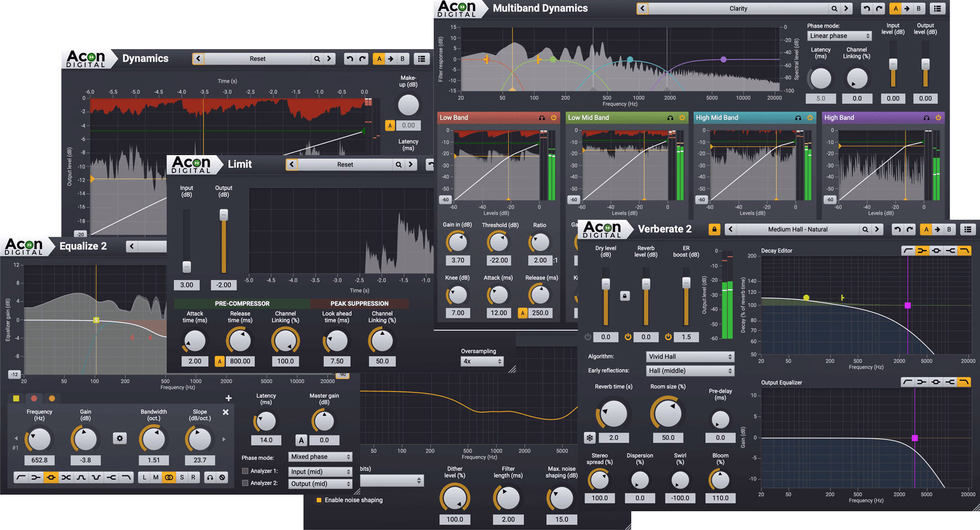Adjust the Reverb level slider in Verberate 2
The height and width of the screenshot is (530, 980).
point(646,284)
